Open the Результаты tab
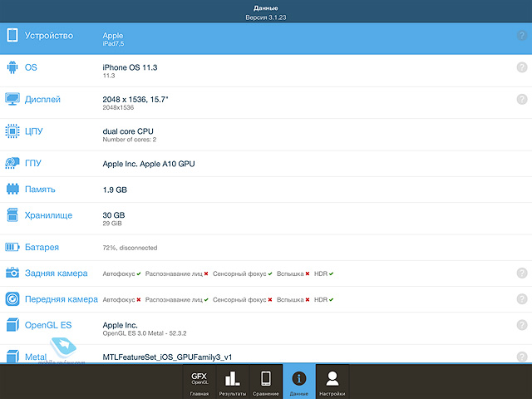The width and height of the screenshot is (532, 399). coord(233,382)
